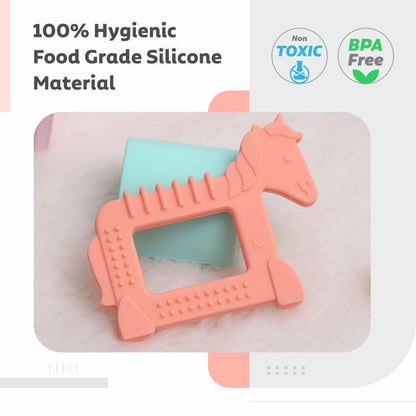Click the word "Material" in the heading

(74, 83)
